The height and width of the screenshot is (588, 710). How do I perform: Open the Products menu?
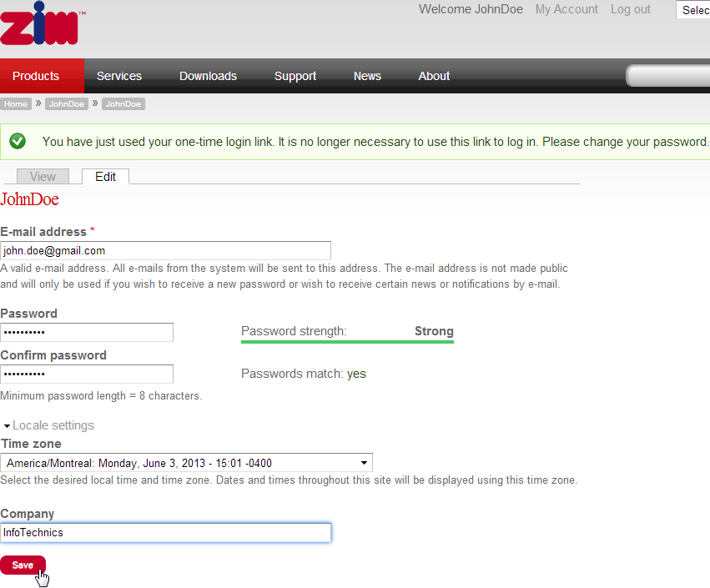(x=36, y=76)
